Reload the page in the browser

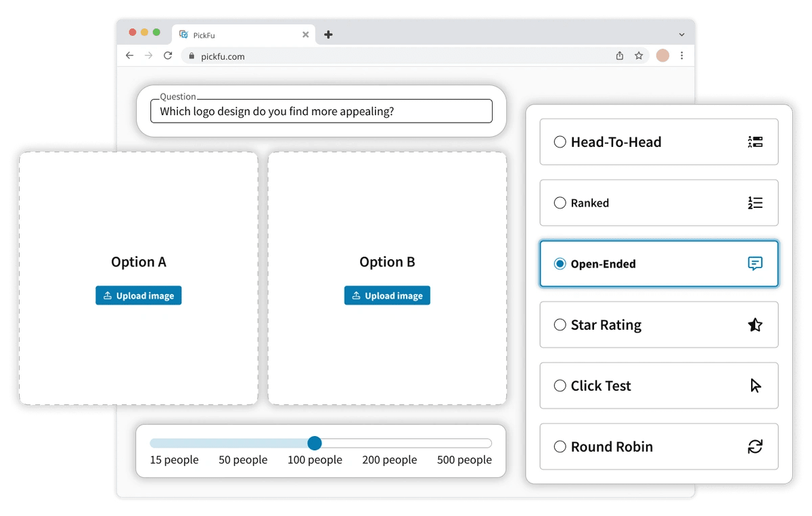(168, 56)
